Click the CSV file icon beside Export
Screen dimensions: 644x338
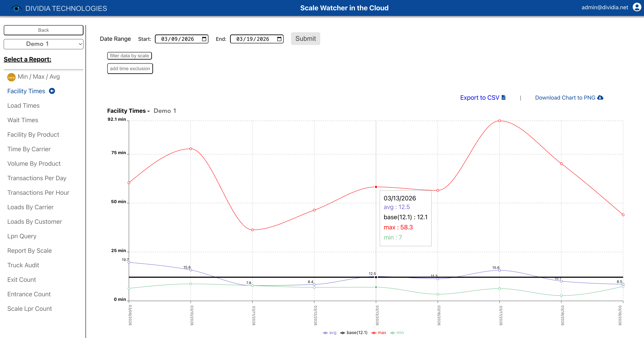pyautogui.click(x=503, y=98)
